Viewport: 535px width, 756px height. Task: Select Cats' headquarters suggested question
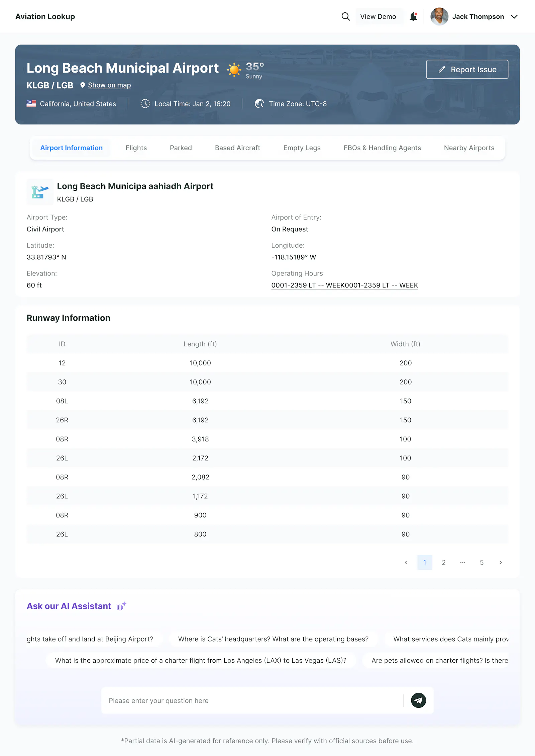(x=273, y=639)
